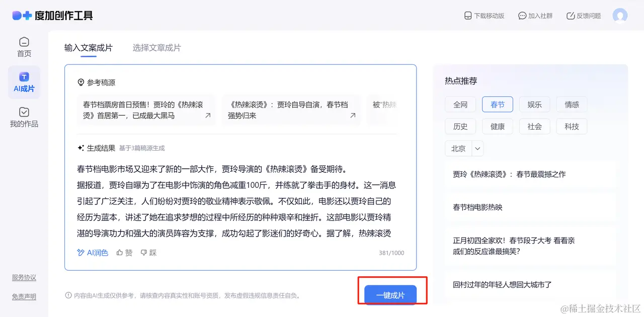Open the 服务协议 link
Screen dimensions: 644x317
click(x=24, y=277)
